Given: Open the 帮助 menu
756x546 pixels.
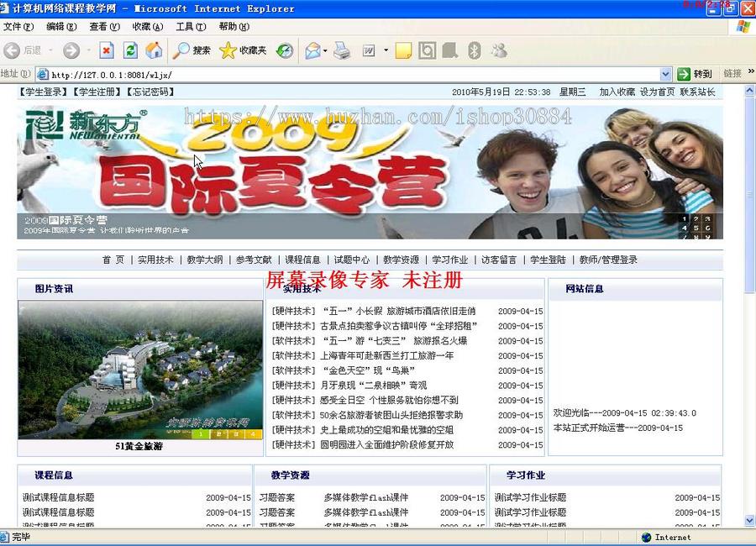Looking at the screenshot, I should 234,27.
